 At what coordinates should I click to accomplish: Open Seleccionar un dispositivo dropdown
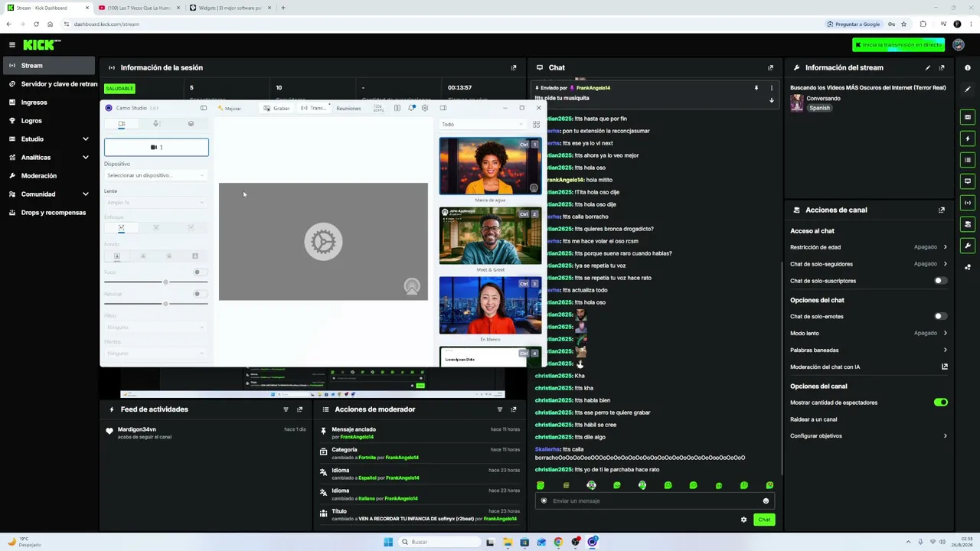[x=156, y=175]
